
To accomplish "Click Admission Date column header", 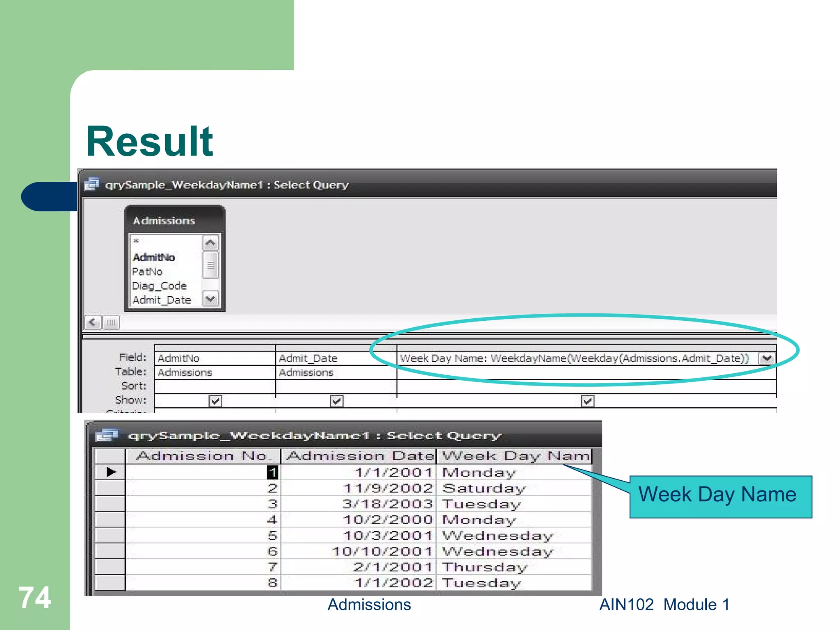I will click(359, 456).
